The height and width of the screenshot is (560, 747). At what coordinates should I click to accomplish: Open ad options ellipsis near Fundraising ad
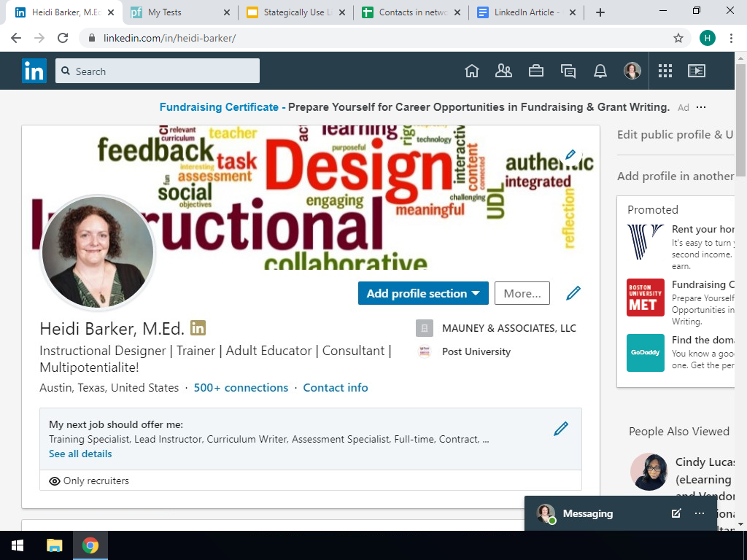coord(701,107)
